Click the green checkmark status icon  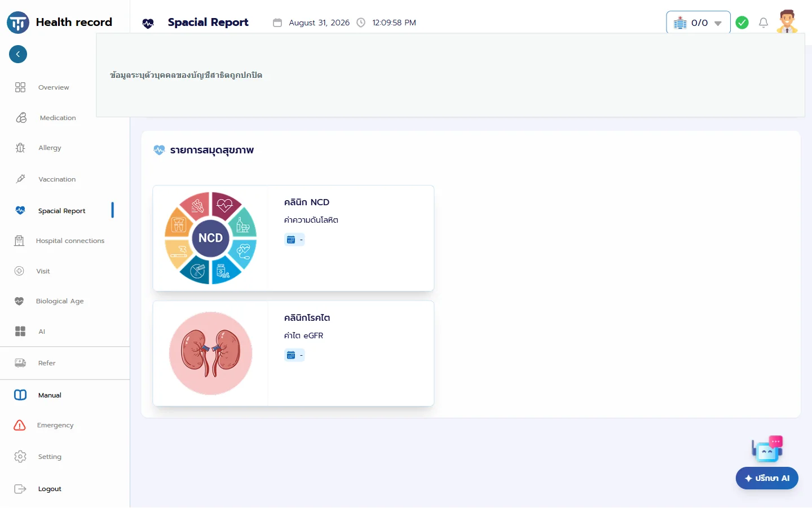742,23
